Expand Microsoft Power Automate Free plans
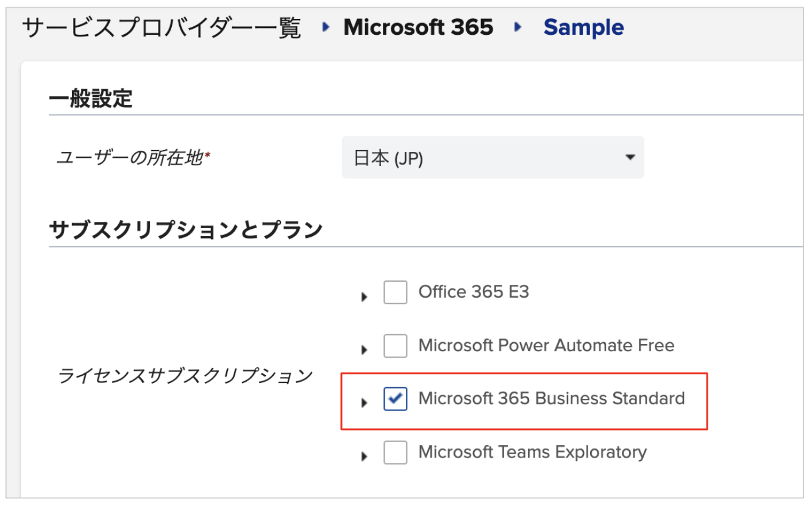The image size is (812, 505). [x=365, y=350]
